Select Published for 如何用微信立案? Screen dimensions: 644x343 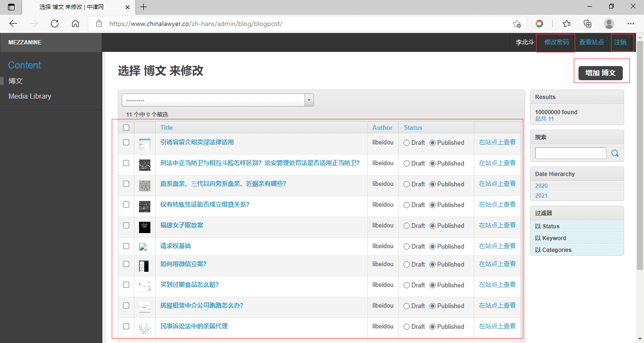tap(432, 264)
